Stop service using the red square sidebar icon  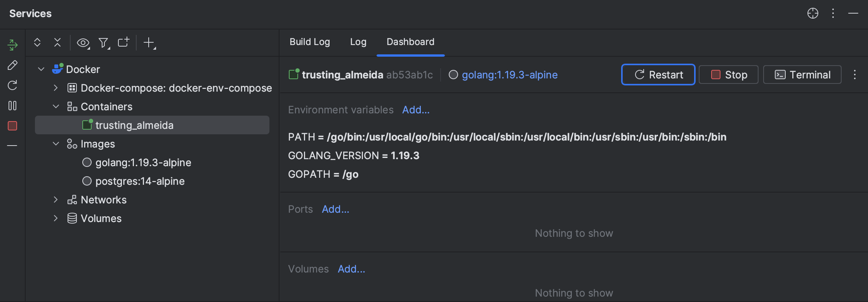coord(12,125)
